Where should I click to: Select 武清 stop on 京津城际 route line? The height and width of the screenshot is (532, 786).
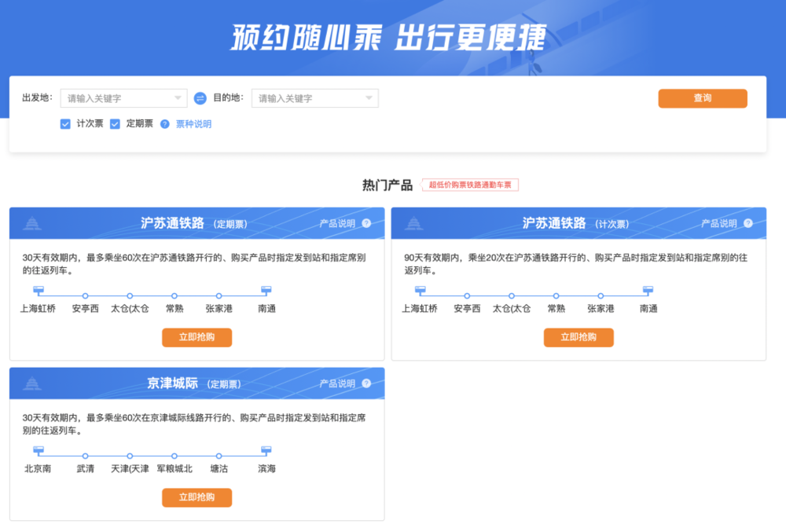pos(85,456)
